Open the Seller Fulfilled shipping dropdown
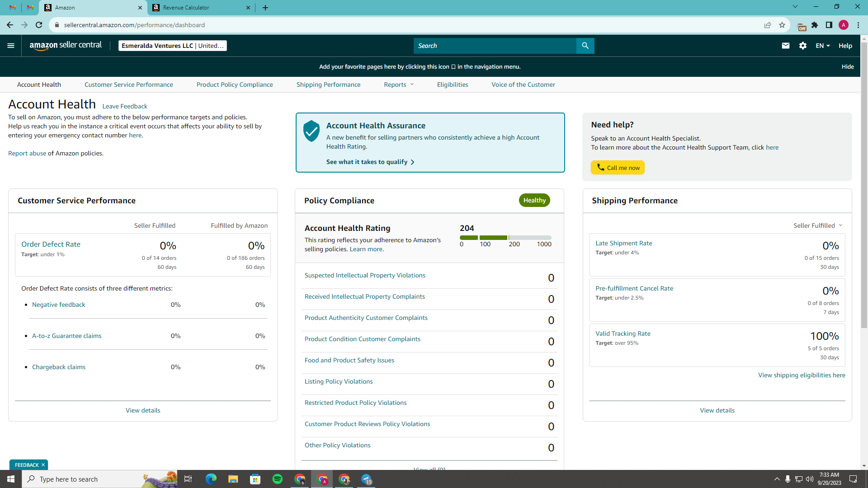Viewport: 868px width, 488px height. [x=818, y=225]
